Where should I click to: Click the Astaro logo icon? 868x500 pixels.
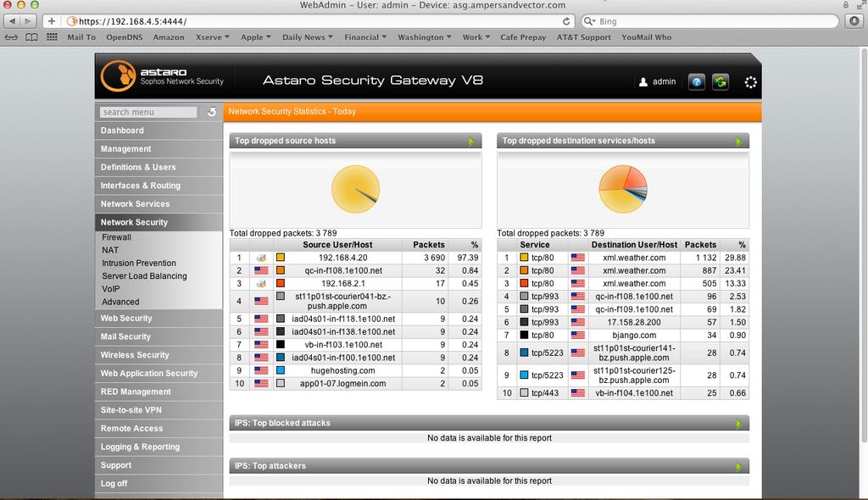tap(118, 76)
